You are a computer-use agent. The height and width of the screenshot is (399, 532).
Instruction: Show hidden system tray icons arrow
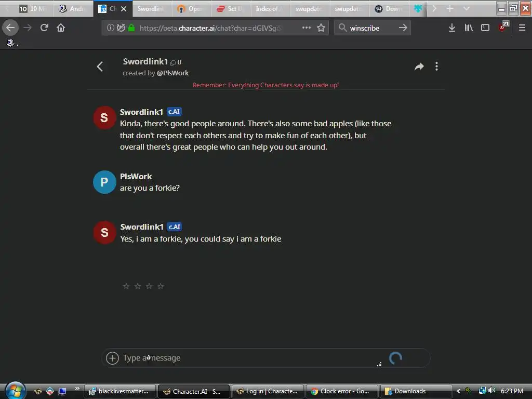coord(458,391)
